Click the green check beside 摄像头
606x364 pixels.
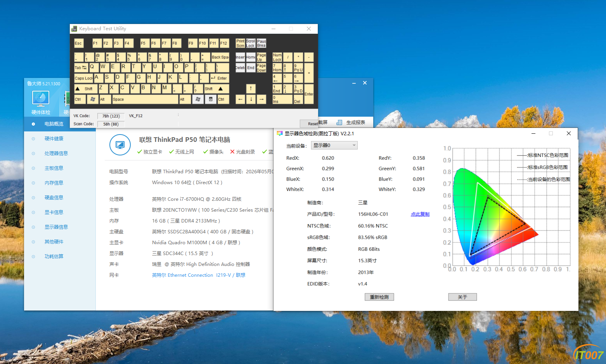[x=206, y=152]
